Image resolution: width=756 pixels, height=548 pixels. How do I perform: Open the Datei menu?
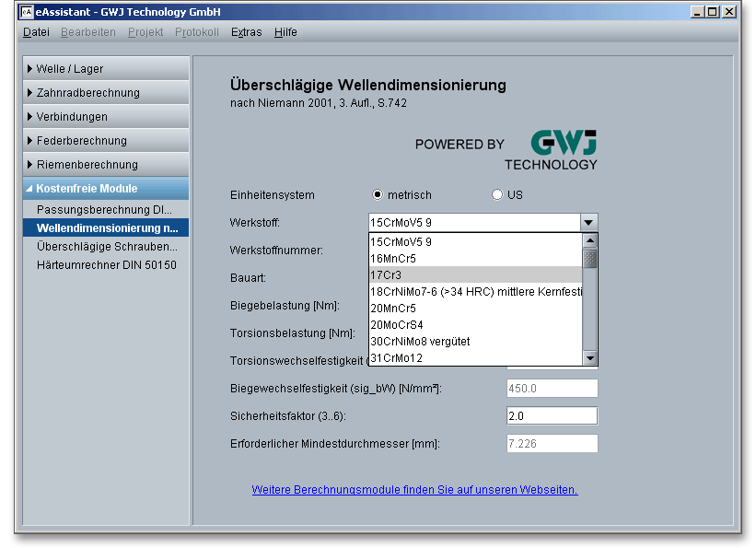click(x=36, y=32)
